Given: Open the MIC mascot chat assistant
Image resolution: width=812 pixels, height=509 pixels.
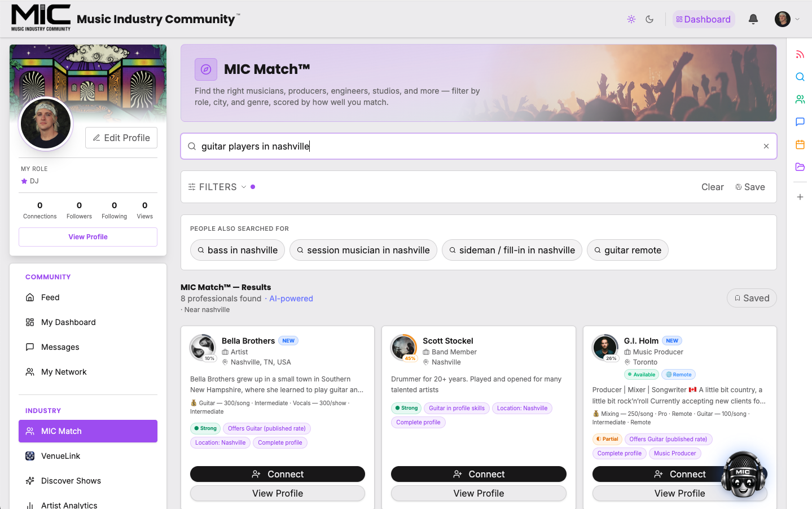Looking at the screenshot, I should [744, 475].
